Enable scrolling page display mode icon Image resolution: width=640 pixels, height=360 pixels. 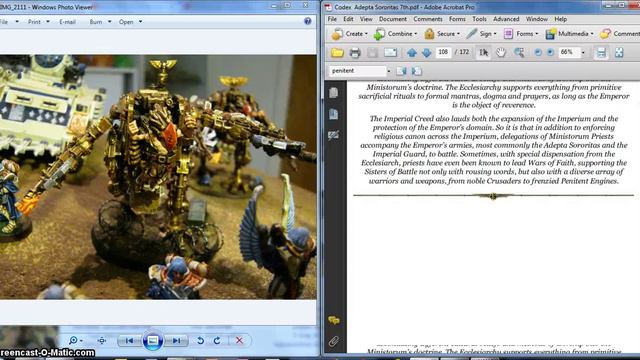click(x=601, y=53)
